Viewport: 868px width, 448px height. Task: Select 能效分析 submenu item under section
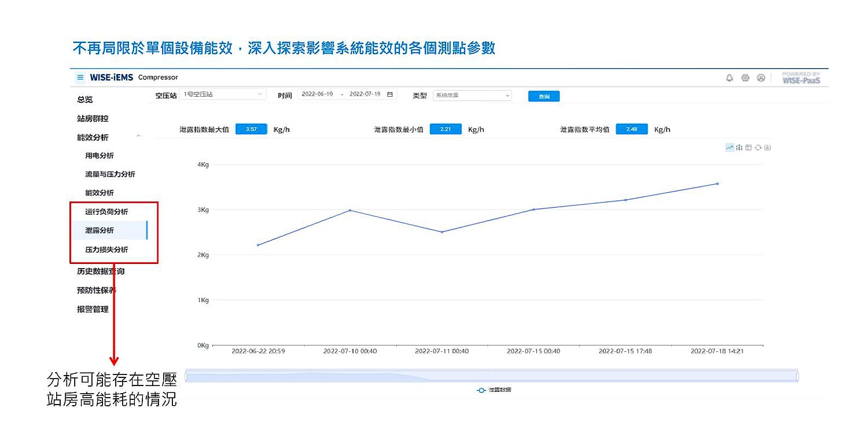pos(100,193)
